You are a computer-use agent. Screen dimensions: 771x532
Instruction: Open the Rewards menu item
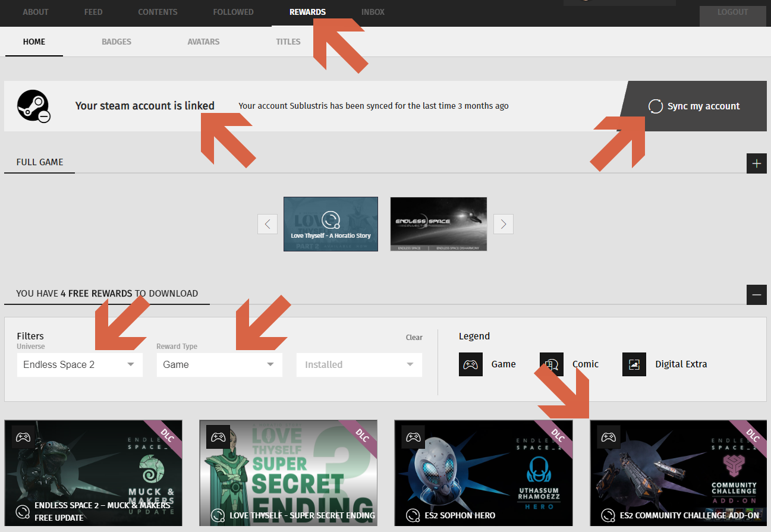(307, 12)
